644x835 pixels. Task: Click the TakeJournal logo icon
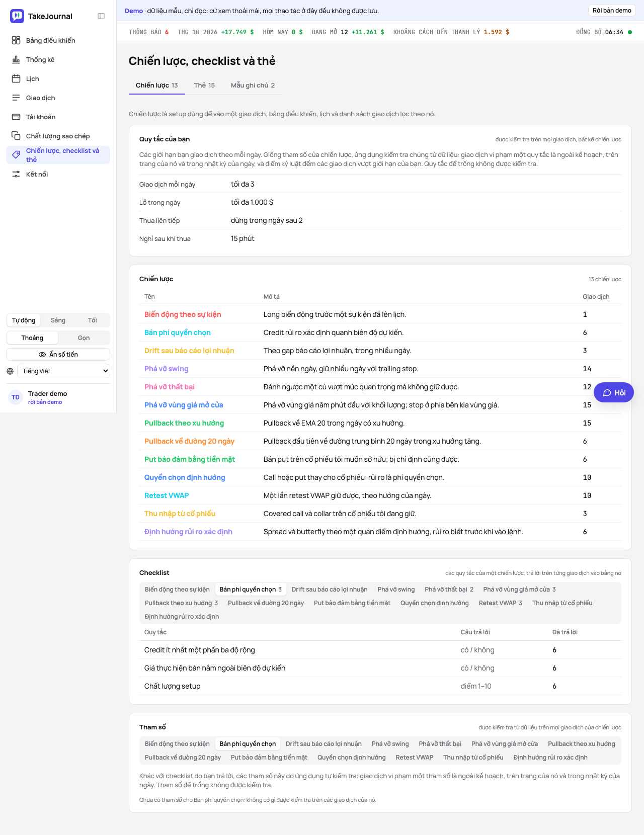pyautogui.click(x=17, y=16)
